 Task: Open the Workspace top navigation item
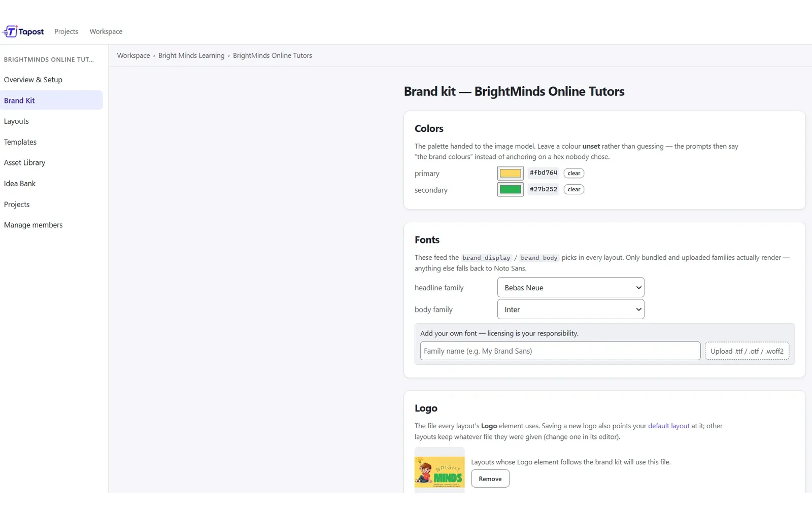coord(106,31)
